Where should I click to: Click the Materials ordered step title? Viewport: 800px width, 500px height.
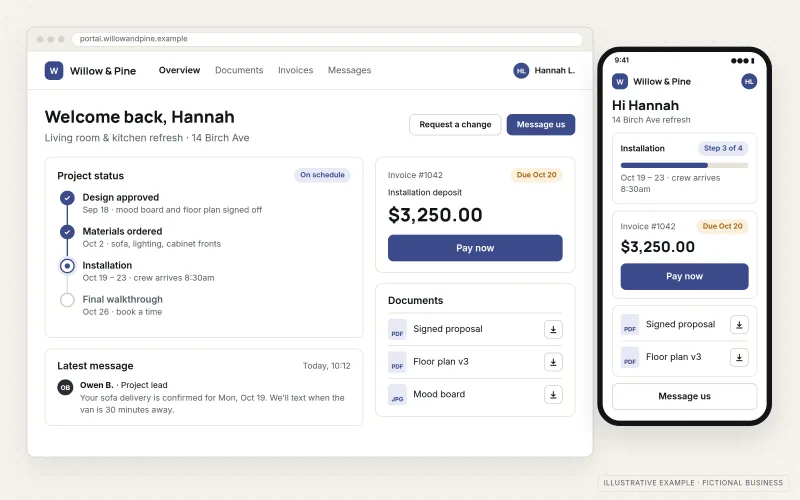pos(122,232)
